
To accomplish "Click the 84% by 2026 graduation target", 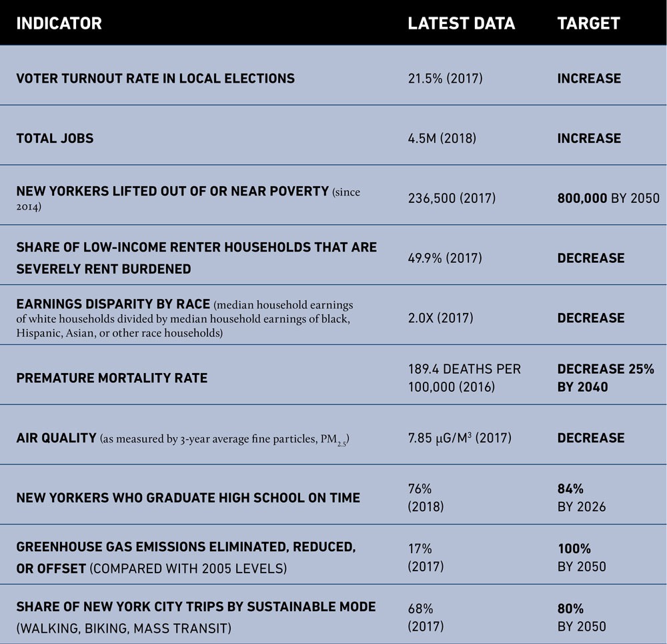I will [582, 498].
